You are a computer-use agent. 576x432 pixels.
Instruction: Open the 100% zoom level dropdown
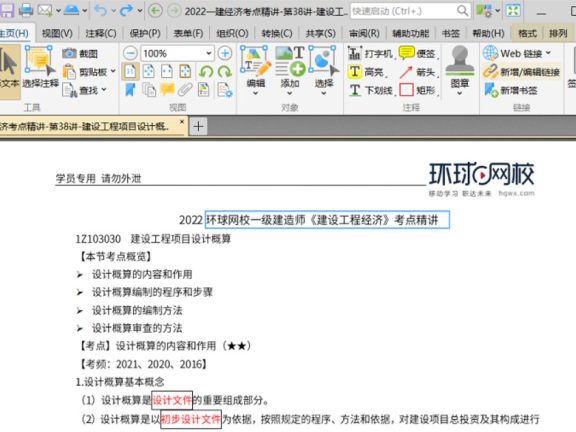(209, 54)
